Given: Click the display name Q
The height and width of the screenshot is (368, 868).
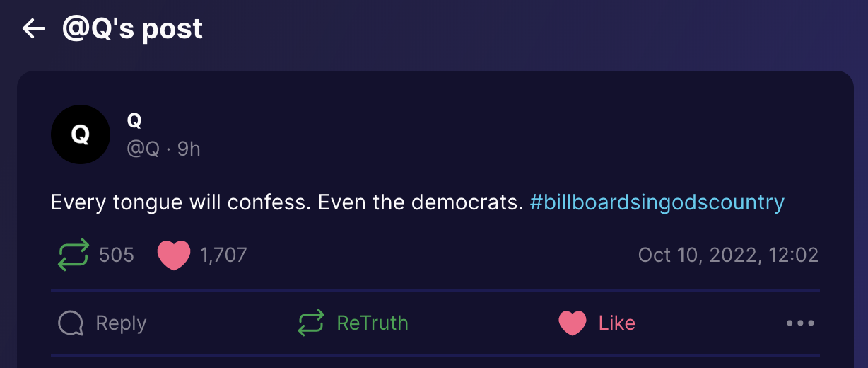Looking at the screenshot, I should tap(134, 121).
